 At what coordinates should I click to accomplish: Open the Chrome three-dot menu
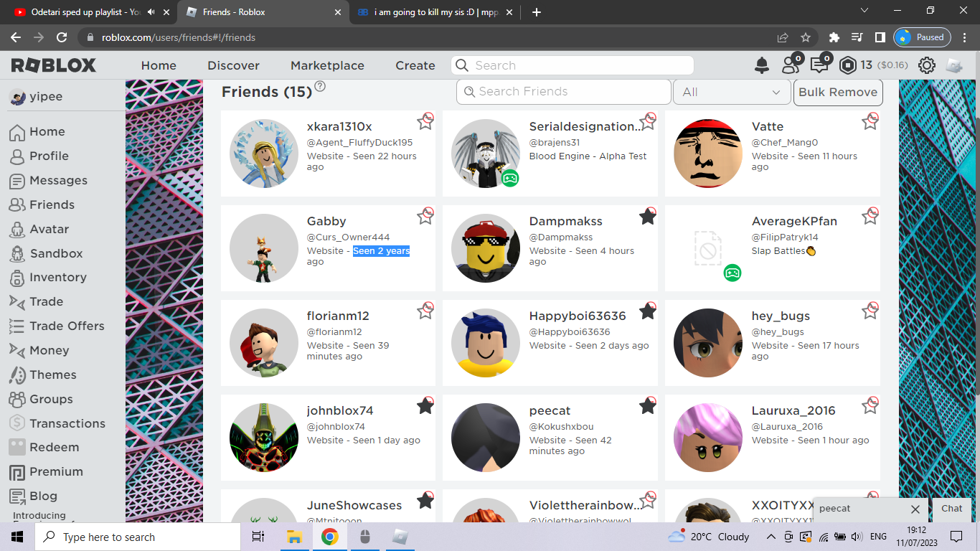(965, 37)
